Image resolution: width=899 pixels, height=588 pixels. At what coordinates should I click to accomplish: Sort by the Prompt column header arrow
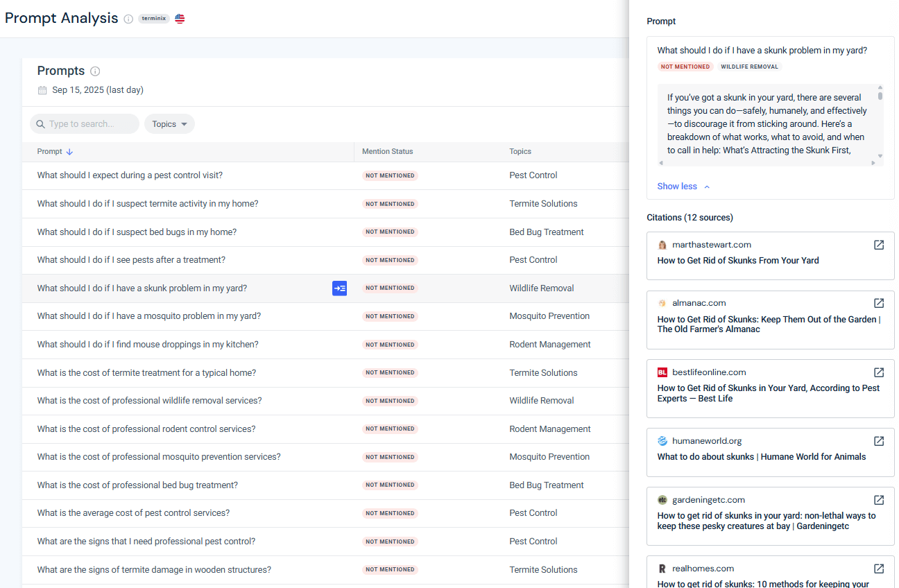coord(69,152)
